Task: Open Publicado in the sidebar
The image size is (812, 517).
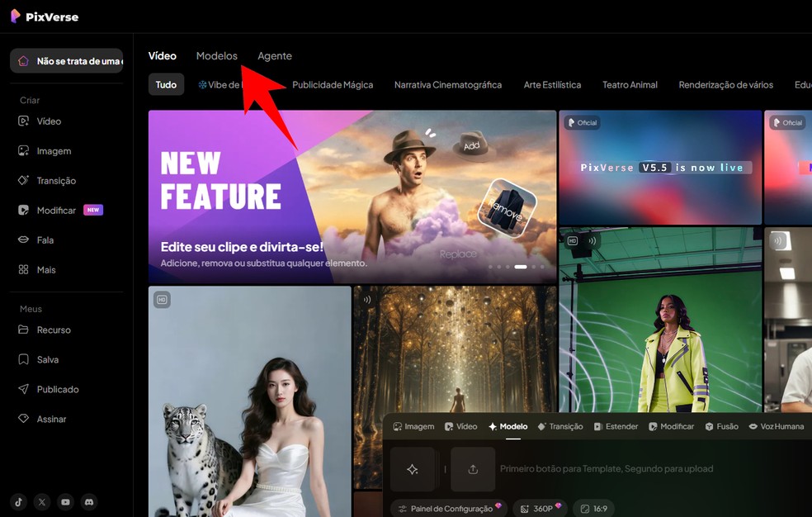Action: pos(48,389)
